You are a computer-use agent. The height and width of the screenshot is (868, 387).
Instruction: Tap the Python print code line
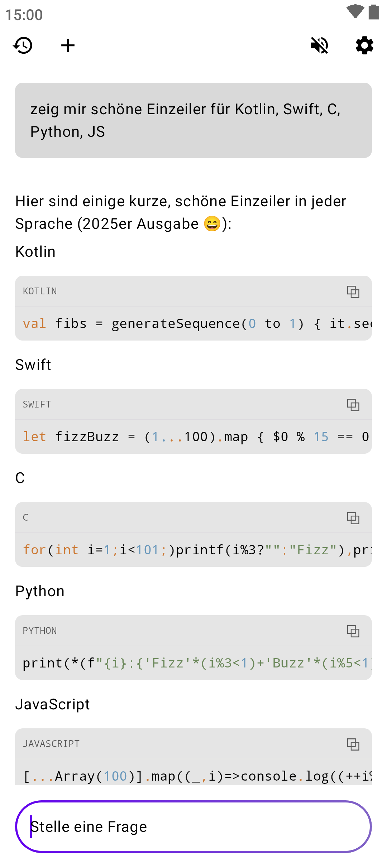[193, 663]
